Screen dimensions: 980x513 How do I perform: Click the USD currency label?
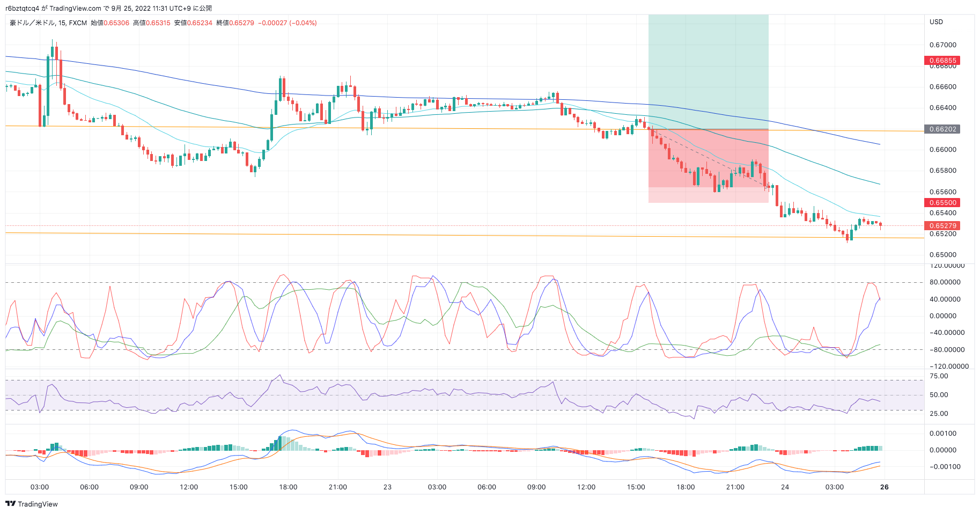tap(936, 22)
